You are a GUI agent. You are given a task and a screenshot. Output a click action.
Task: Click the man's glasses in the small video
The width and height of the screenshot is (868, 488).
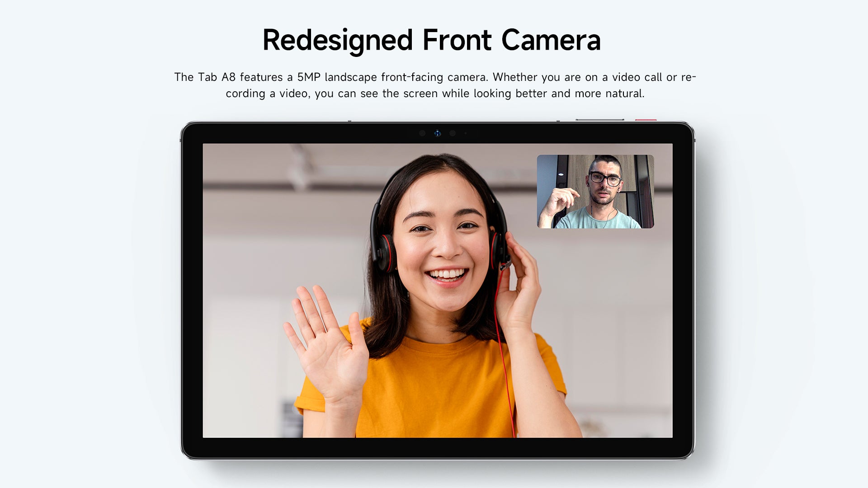605,178
